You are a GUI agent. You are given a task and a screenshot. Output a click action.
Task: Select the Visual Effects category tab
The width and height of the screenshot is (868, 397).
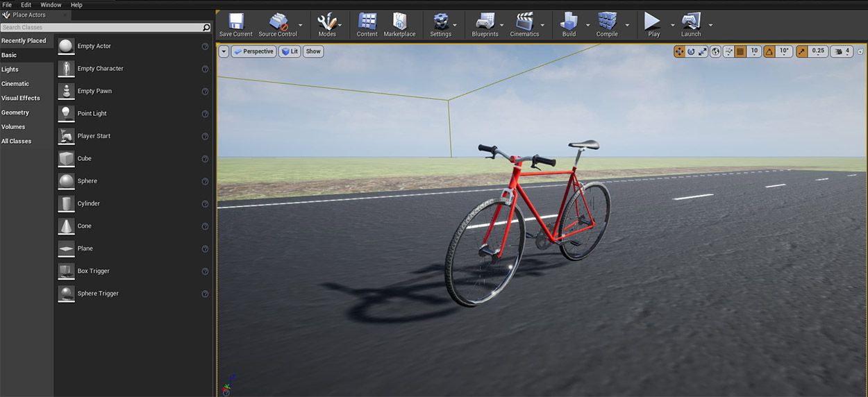(21, 99)
